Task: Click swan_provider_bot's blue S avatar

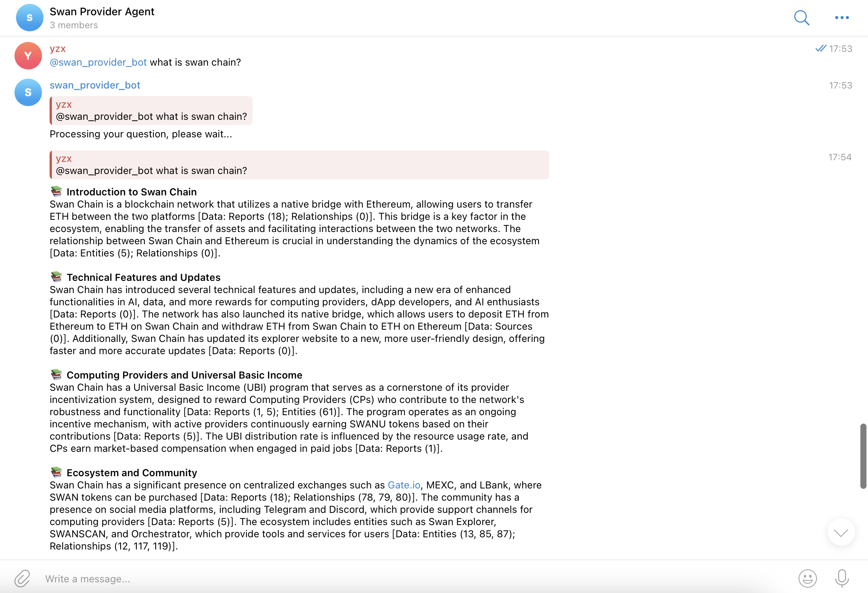Action: (28, 92)
